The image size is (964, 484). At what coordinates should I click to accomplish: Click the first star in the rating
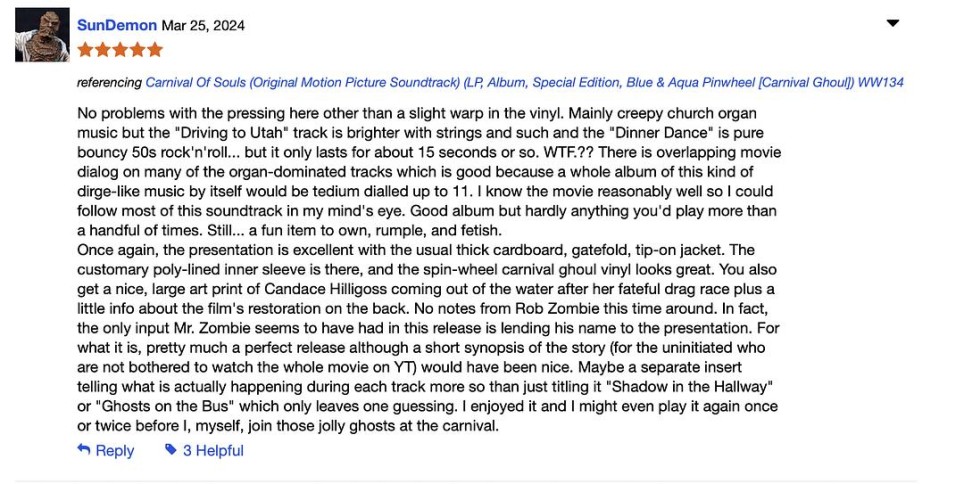(x=85, y=49)
